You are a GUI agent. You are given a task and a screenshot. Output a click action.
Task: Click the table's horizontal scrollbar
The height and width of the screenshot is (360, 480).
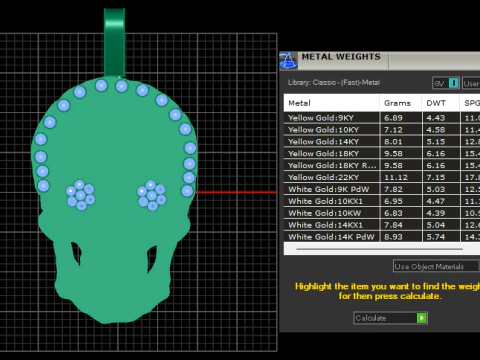click(x=379, y=249)
